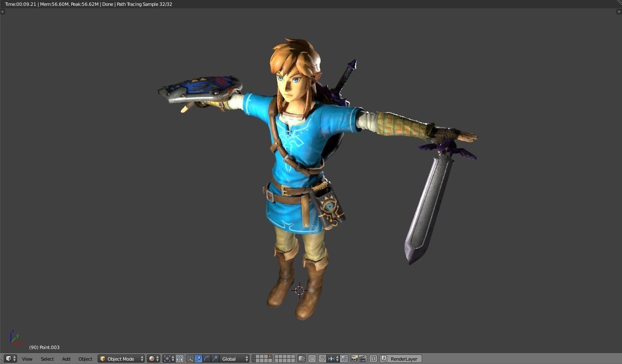This screenshot has height=364, width=622.
Task: Open the Object Mode dropdown
Action: (121, 359)
